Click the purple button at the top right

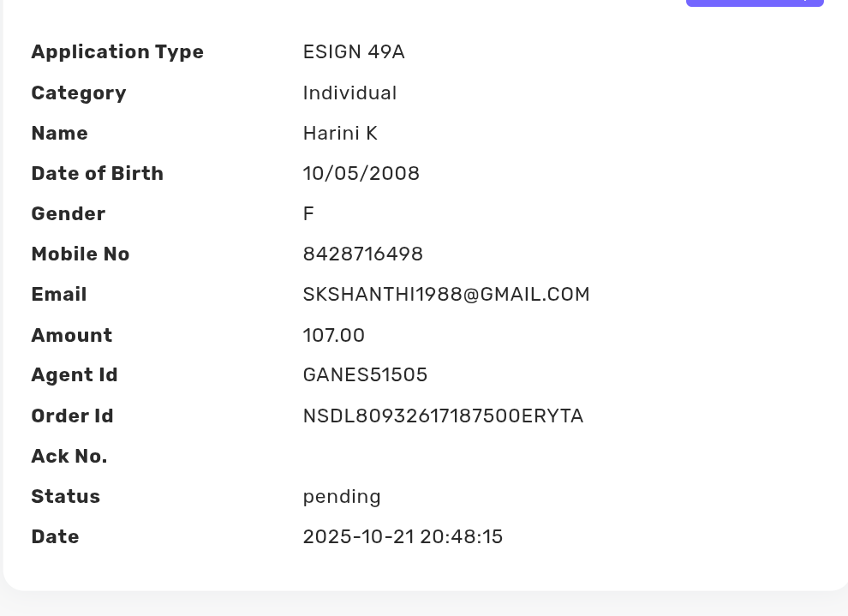coord(754,3)
